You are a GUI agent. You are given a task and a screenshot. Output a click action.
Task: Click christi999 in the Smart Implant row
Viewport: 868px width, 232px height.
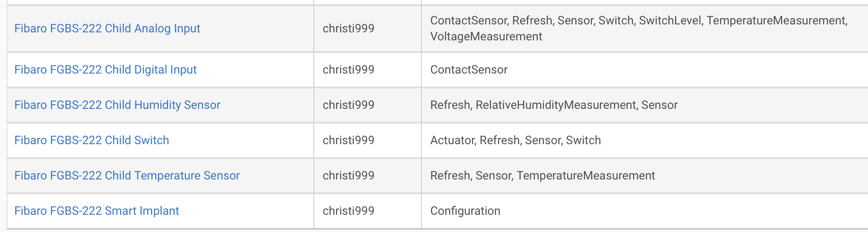[348, 211]
